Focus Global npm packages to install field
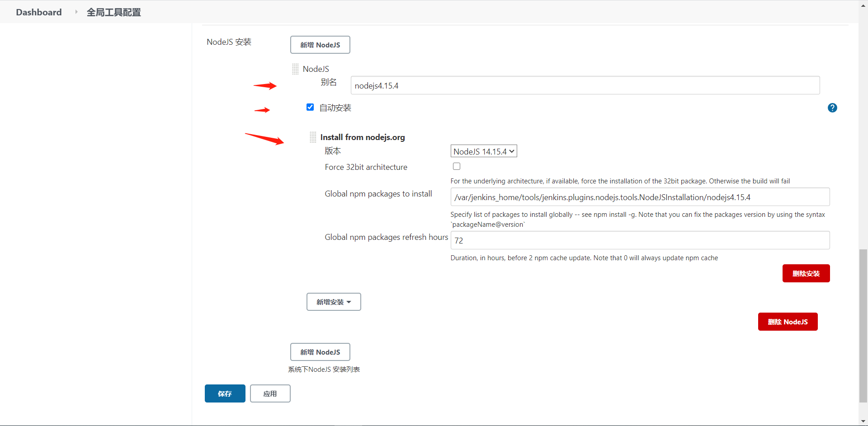The height and width of the screenshot is (426, 868). (640, 197)
